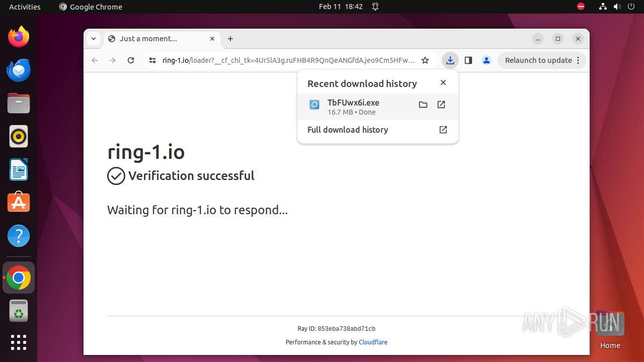Viewport: 644px width, 362px height.
Task: Click the 'Verification successful' text
Action: (191, 176)
